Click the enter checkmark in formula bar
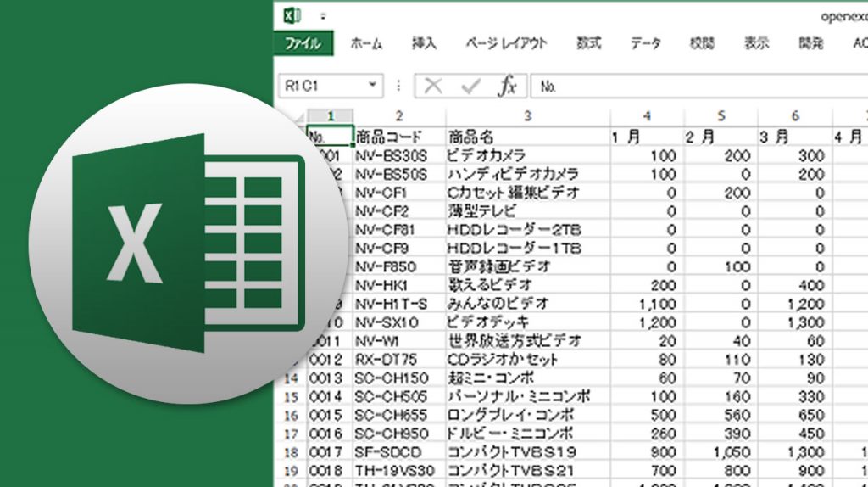The image size is (868, 487). 470,86
